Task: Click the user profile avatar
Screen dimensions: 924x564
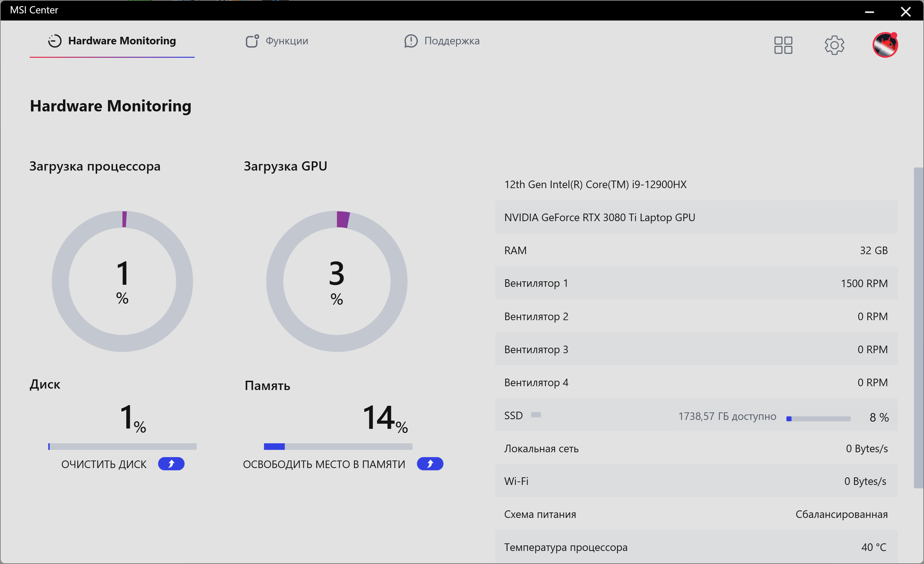Action: tap(885, 45)
